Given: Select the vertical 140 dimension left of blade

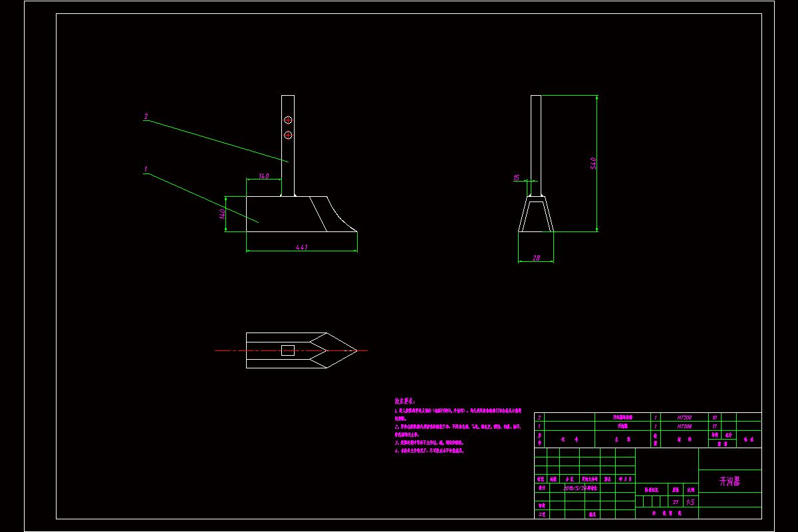Looking at the screenshot, I should [x=222, y=214].
